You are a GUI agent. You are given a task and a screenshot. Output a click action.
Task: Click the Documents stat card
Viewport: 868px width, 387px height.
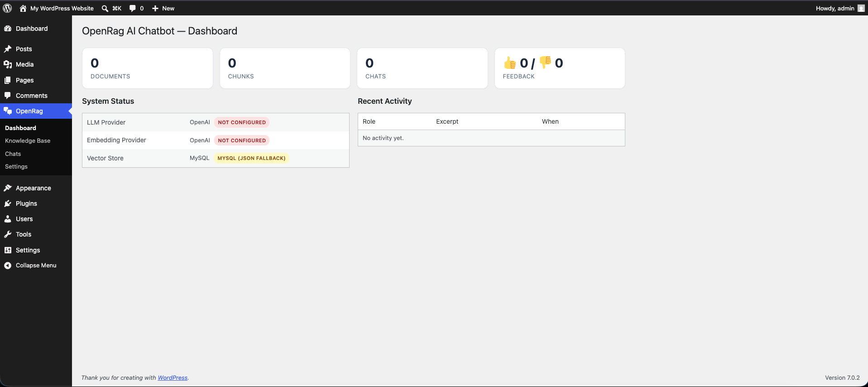(x=148, y=68)
